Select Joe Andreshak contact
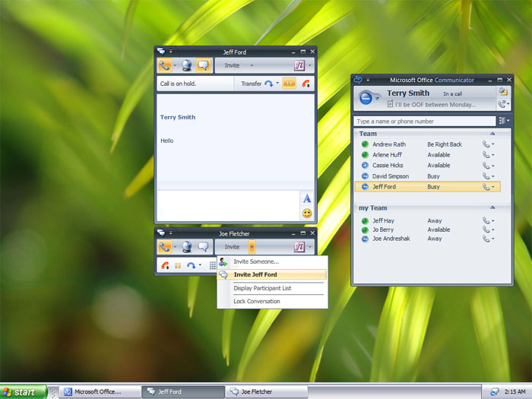 tap(427, 239)
